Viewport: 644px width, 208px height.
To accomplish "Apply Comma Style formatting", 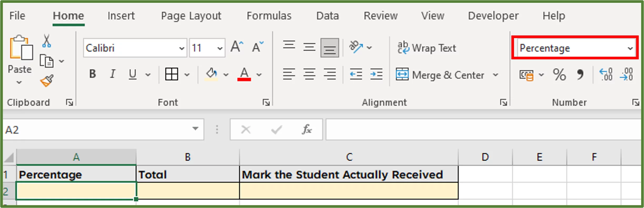I will pyautogui.click(x=580, y=75).
